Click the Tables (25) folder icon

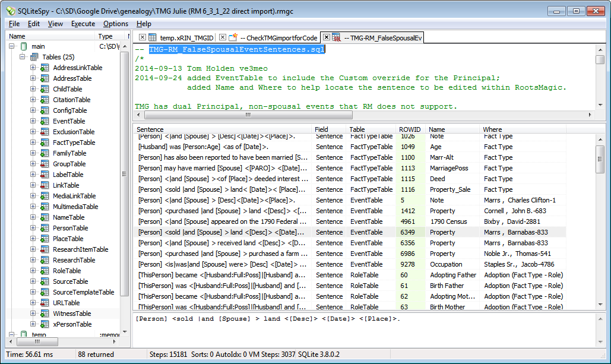[34, 57]
